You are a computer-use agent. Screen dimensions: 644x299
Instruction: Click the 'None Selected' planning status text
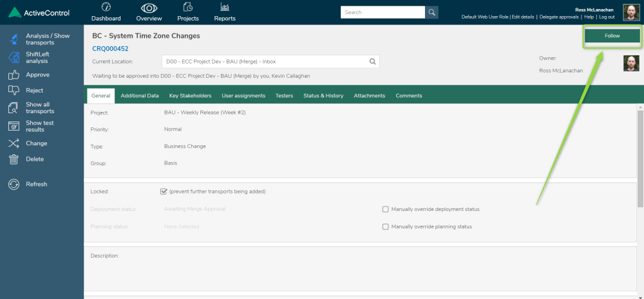(182, 226)
